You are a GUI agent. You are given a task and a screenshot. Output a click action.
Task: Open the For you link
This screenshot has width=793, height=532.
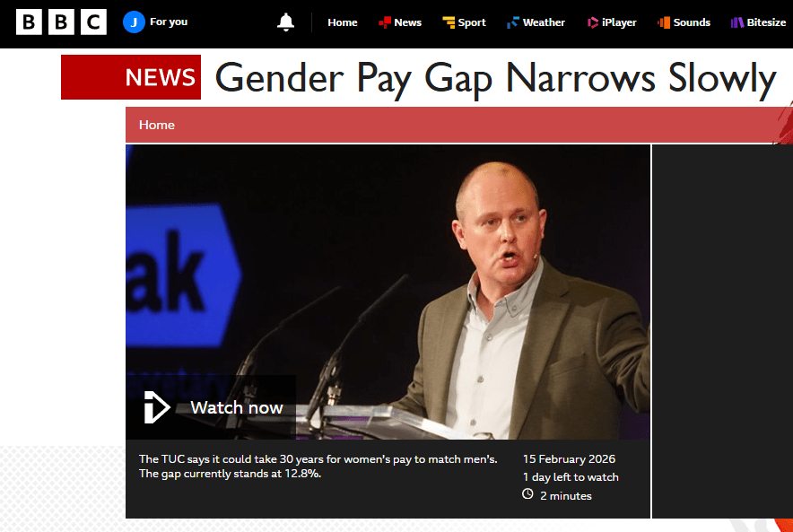click(x=169, y=22)
